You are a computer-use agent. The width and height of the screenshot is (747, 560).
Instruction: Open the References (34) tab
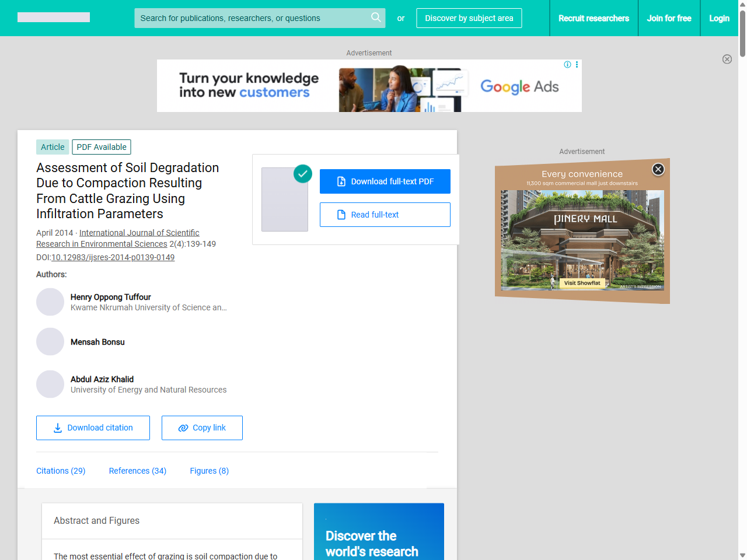137,471
